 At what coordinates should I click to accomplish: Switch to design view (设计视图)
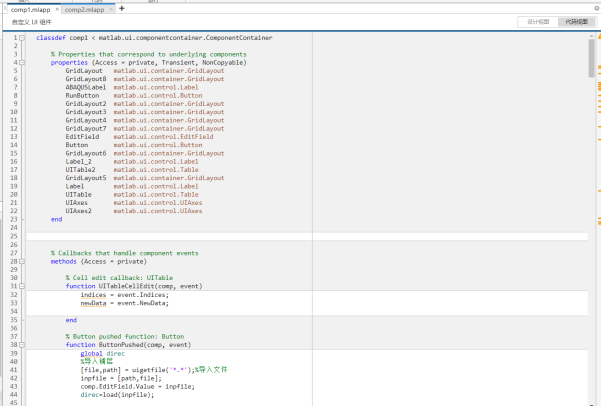coord(537,21)
